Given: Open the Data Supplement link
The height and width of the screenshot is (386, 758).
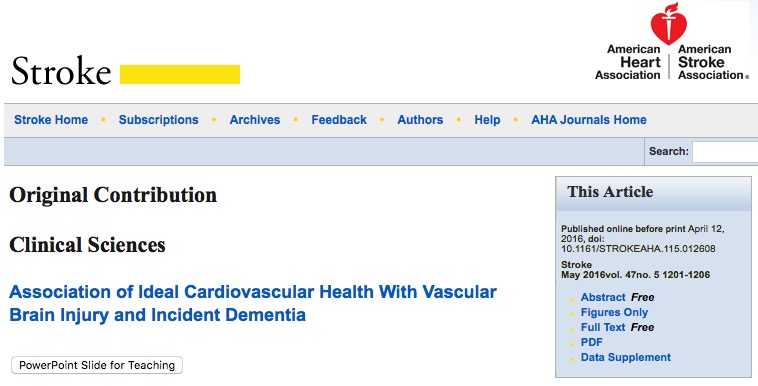Looking at the screenshot, I should (x=626, y=357).
